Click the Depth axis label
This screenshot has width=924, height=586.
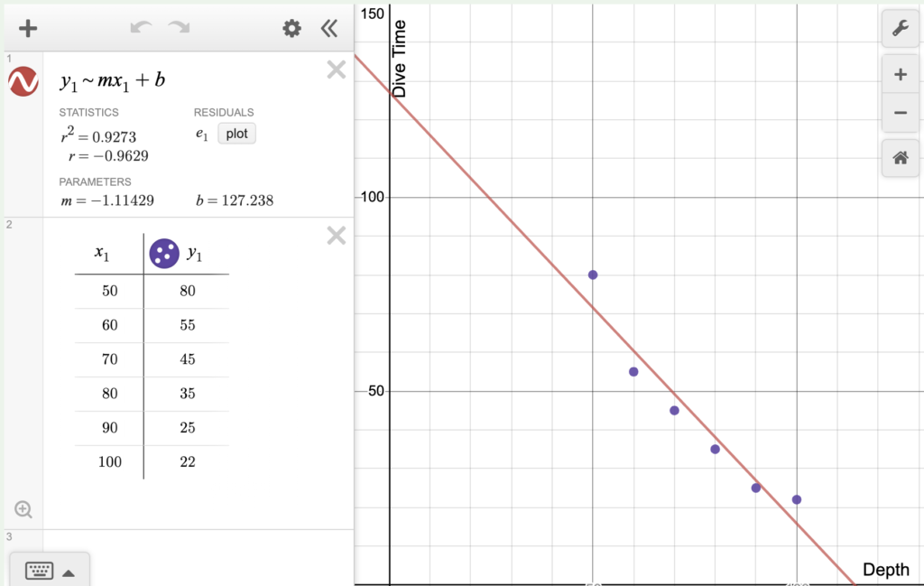pyautogui.click(x=886, y=570)
